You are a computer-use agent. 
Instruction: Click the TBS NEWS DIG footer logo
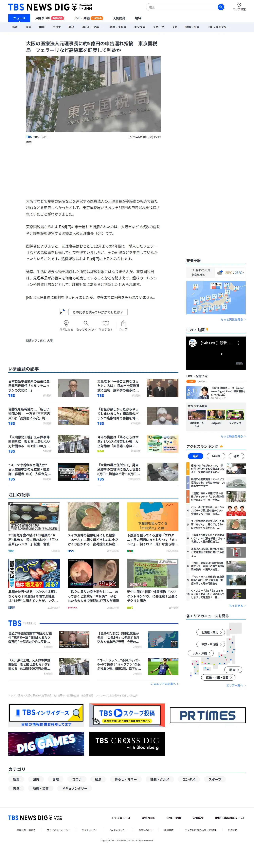(x=35, y=818)
